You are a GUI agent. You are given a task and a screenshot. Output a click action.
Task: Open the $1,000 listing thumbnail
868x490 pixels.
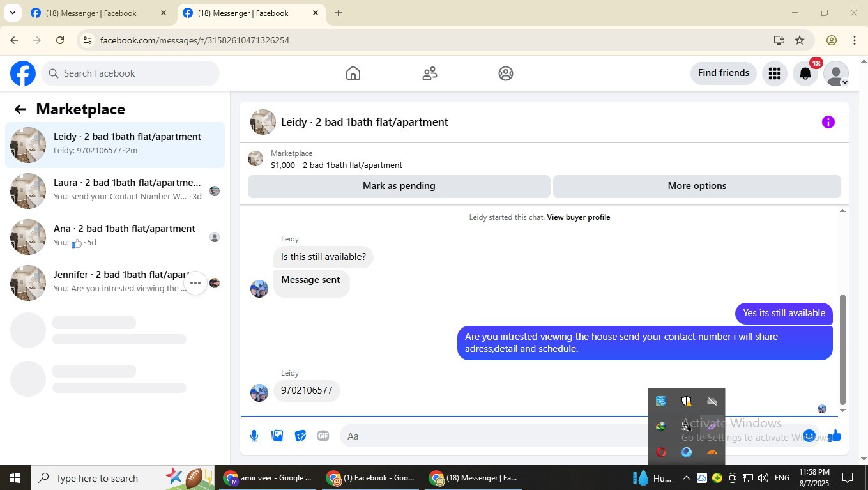(255, 158)
